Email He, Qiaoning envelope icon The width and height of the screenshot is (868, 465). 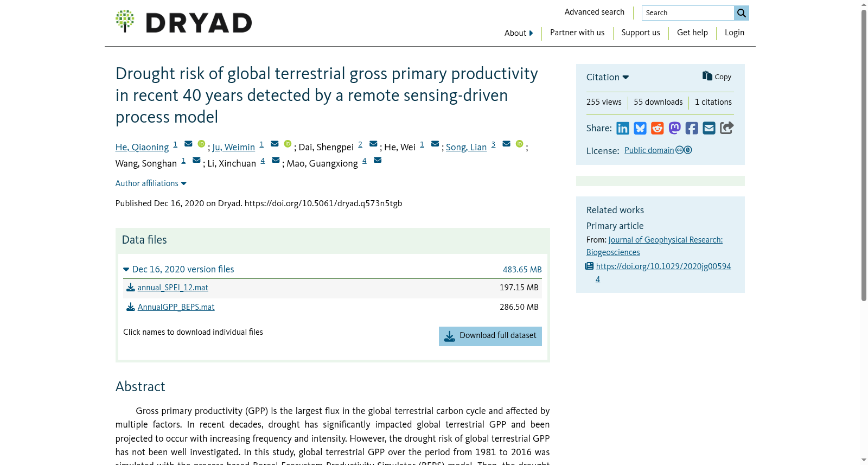pyautogui.click(x=188, y=144)
